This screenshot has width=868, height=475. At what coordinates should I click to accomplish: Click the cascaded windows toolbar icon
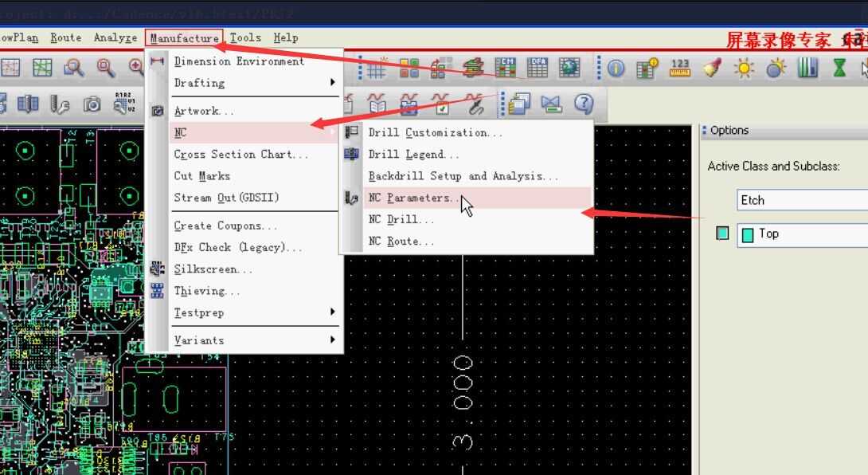(519, 104)
